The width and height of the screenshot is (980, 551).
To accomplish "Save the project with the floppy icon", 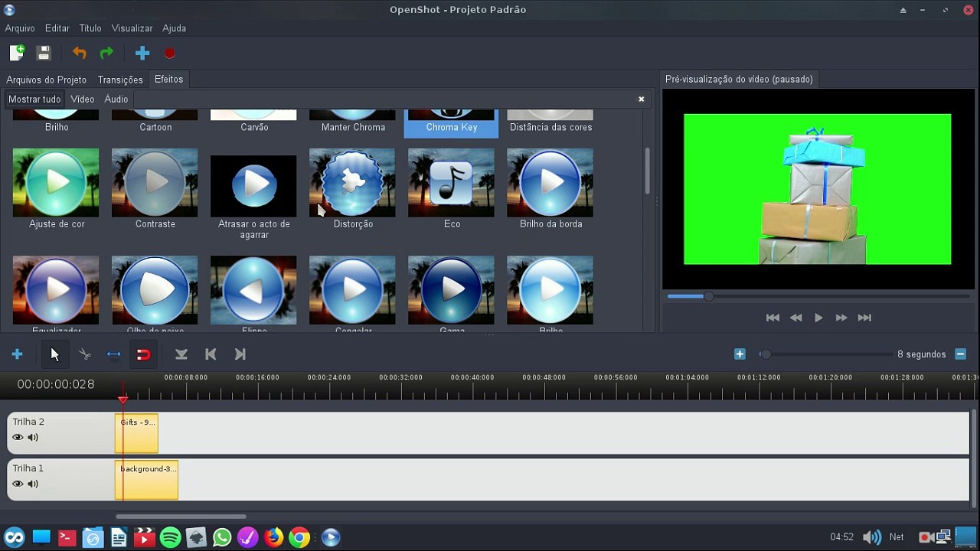I will [44, 53].
